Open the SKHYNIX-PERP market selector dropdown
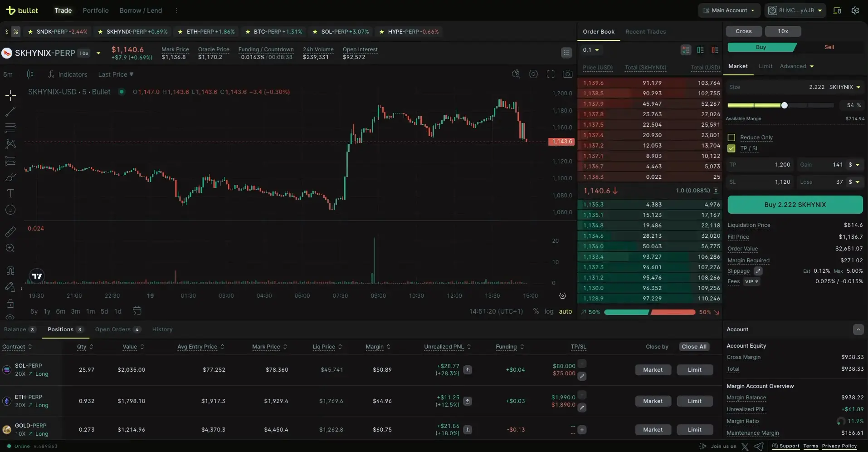The height and width of the screenshot is (452, 868). tap(98, 53)
